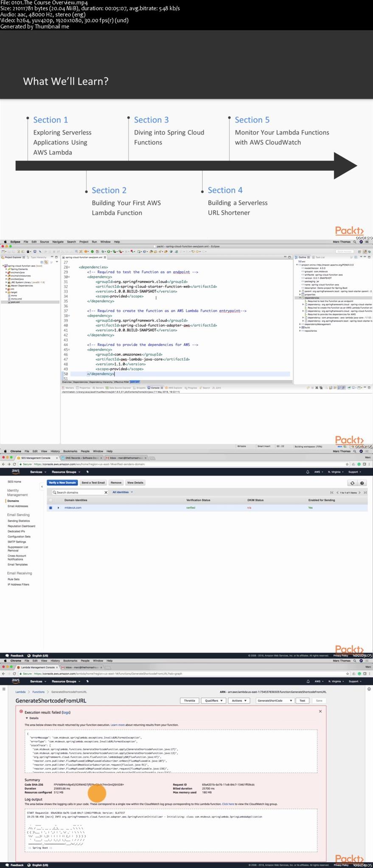Open the help icon in SES console
The image size is (373, 868).
coord(362,483)
